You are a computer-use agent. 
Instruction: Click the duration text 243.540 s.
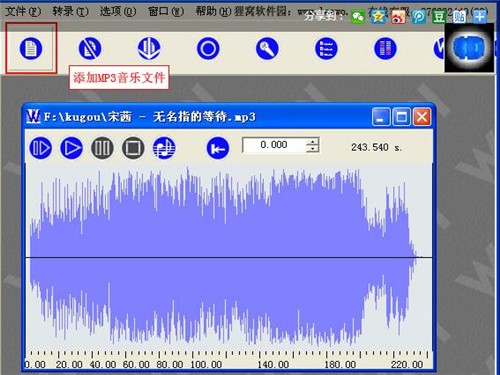coord(377,147)
